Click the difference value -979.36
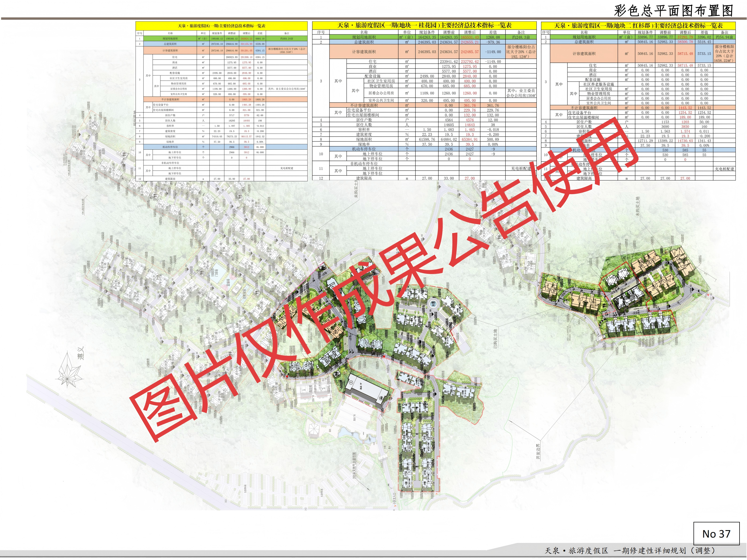 pos(493,42)
